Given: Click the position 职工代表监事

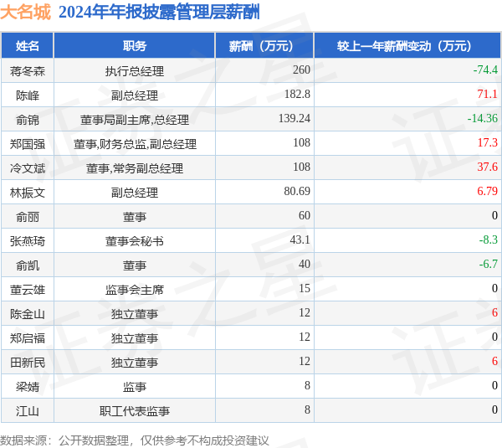Looking at the screenshot, I should pos(135,411).
